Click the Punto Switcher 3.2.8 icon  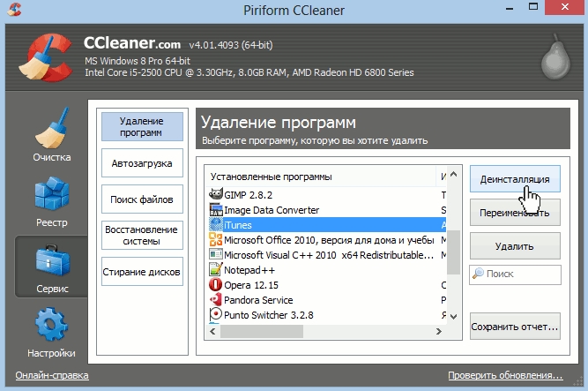(x=215, y=314)
